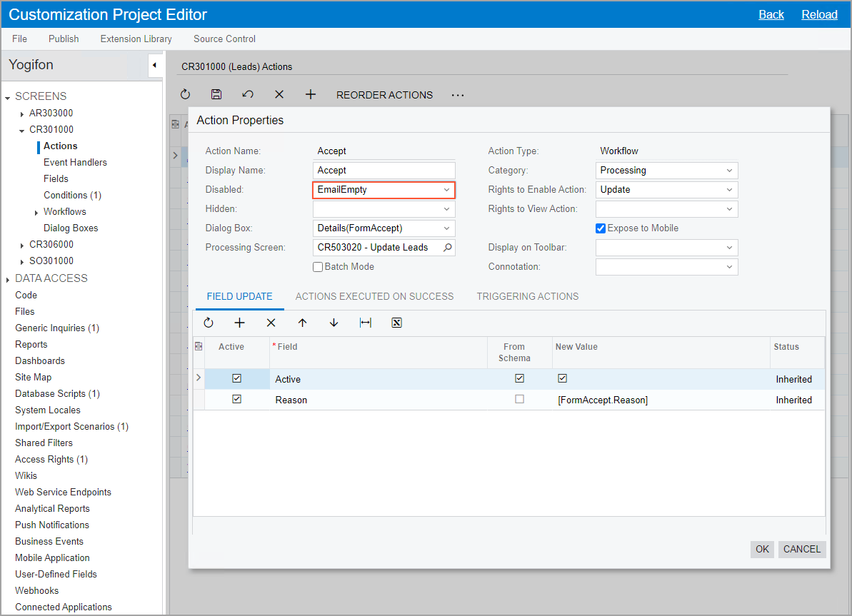Click the undo icon in the Actions toolbar

(x=248, y=94)
